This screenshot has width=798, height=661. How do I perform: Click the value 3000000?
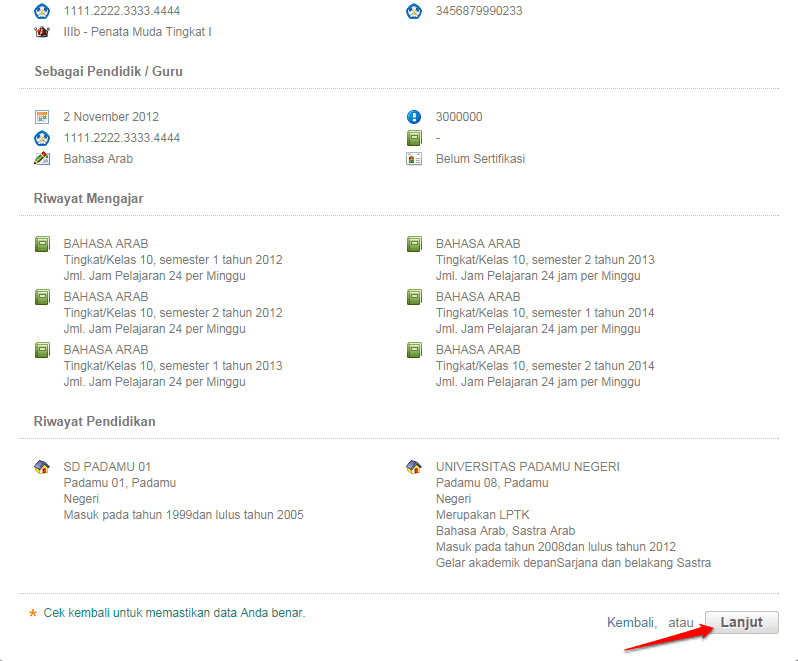[459, 117]
